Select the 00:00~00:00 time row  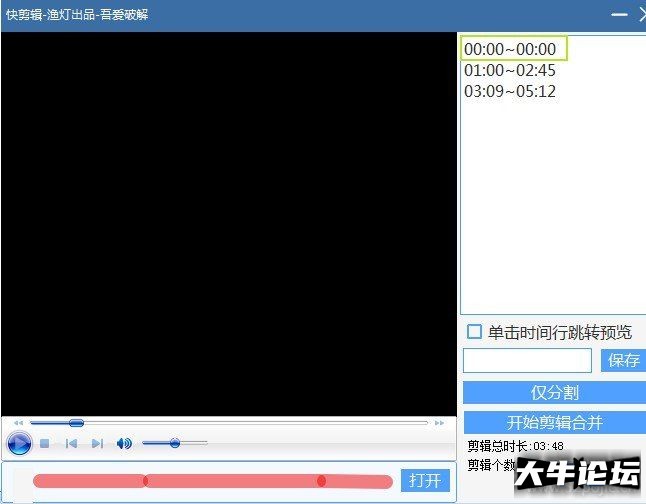[x=515, y=49]
